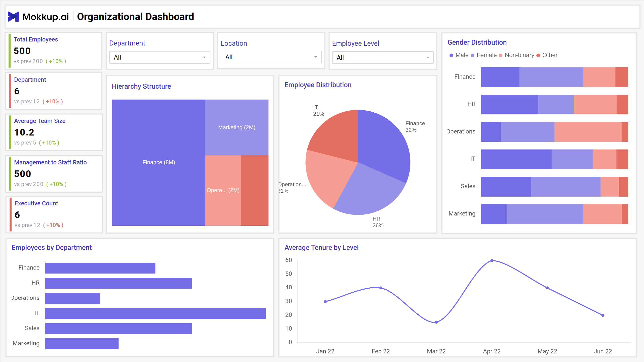Click the May 22 data point on tenure line
Image resolution: width=644 pixels, height=362 pixels.
(547, 288)
